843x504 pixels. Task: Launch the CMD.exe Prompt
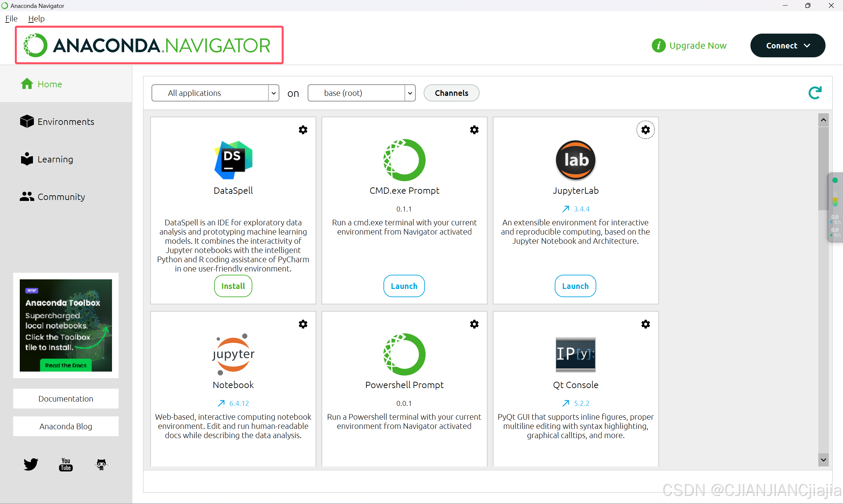(404, 286)
